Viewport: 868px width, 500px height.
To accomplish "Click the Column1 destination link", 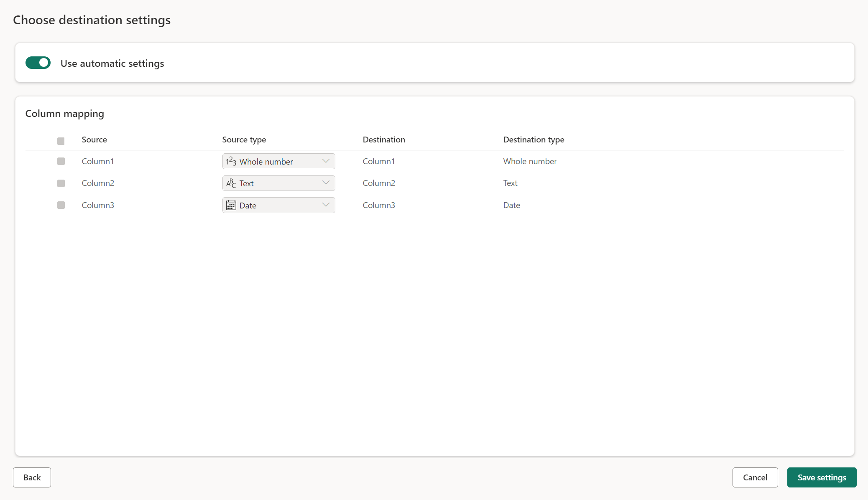I will click(x=378, y=161).
